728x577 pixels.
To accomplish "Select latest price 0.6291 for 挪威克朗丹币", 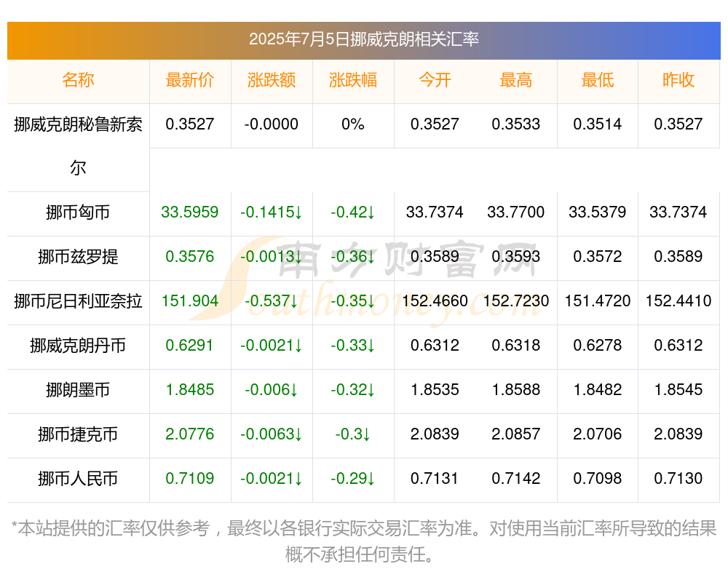I will tap(189, 346).
